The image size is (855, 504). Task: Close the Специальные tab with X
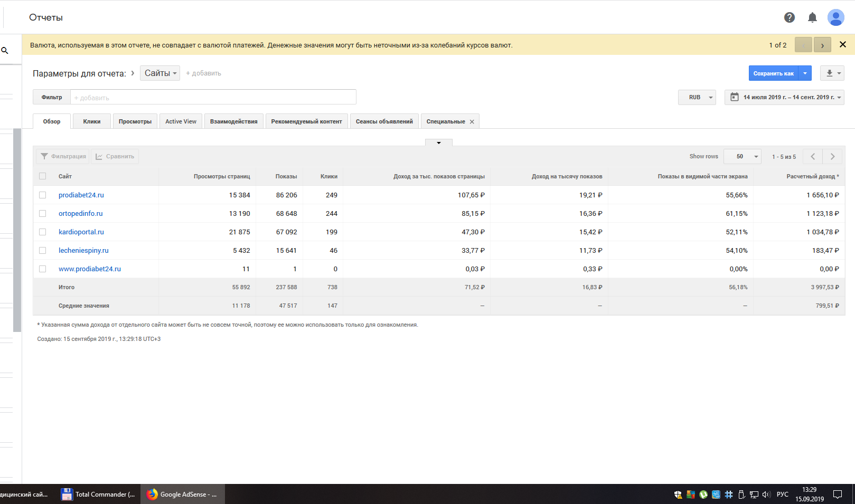click(472, 122)
